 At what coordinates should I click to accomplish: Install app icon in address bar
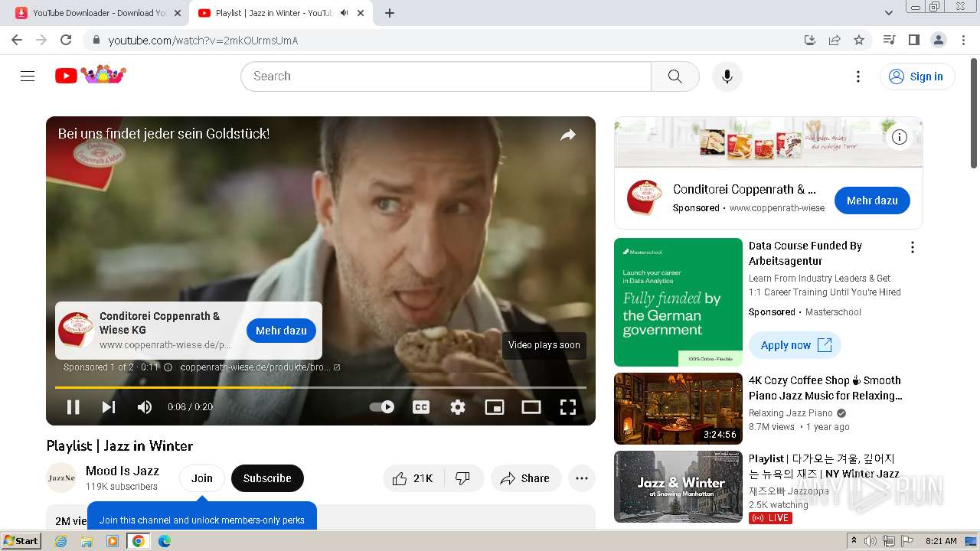(809, 40)
